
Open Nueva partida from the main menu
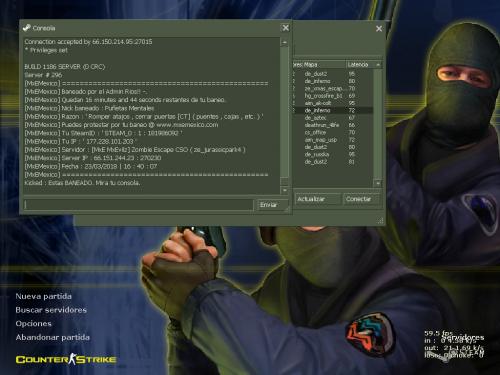point(43,296)
